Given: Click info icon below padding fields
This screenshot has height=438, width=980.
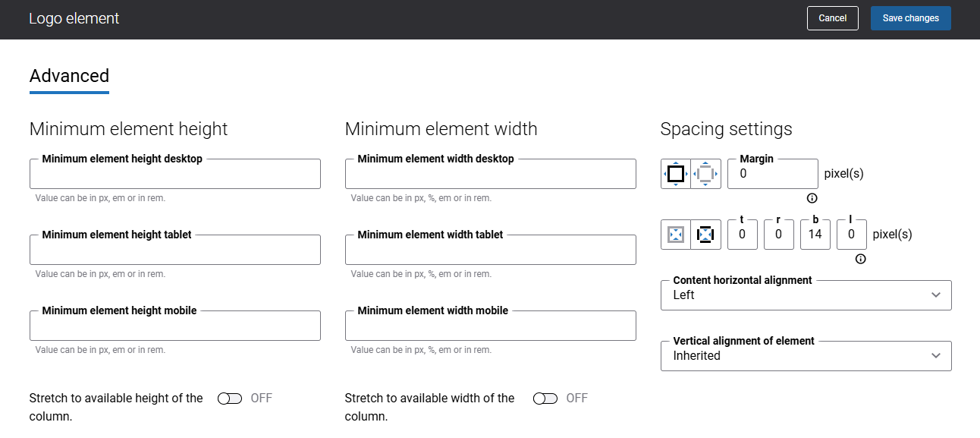Looking at the screenshot, I should click(860, 259).
